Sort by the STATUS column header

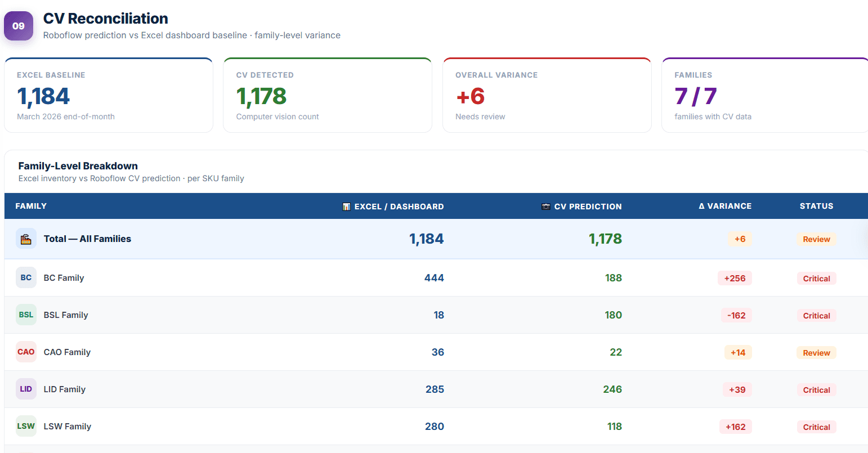pos(817,206)
